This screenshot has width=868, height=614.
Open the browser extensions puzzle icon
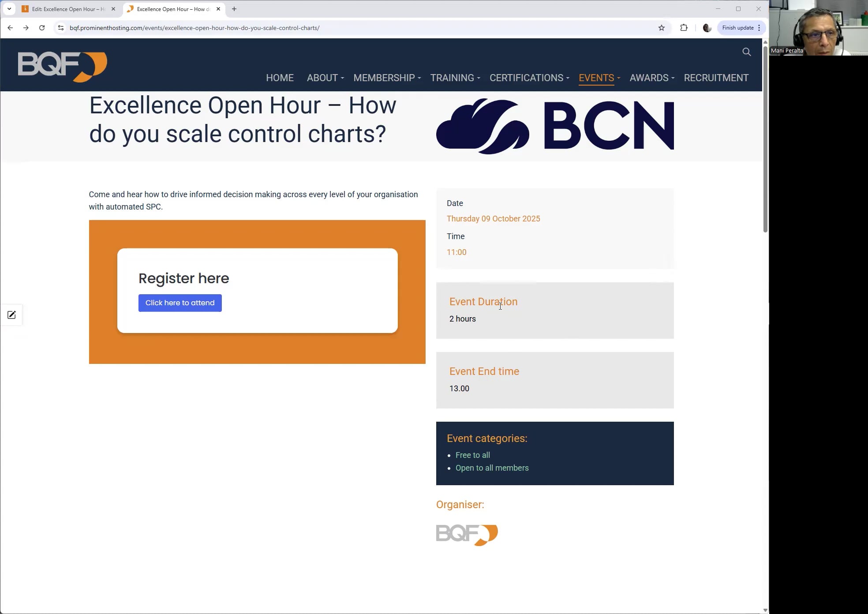click(x=684, y=28)
